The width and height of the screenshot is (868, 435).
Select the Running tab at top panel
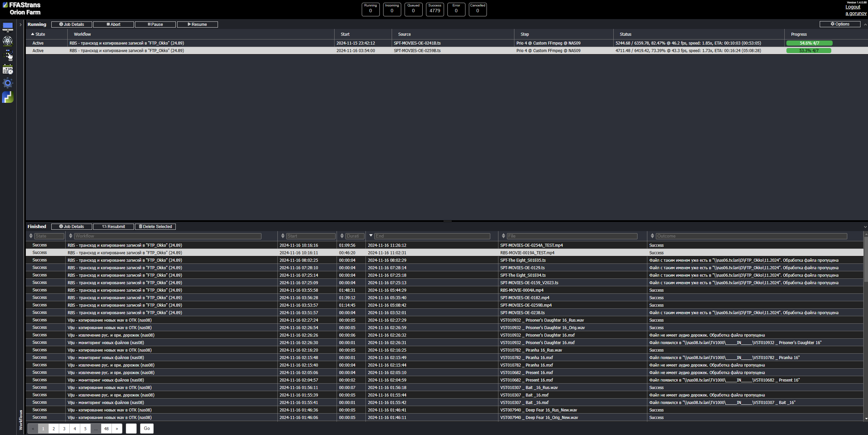(x=37, y=24)
